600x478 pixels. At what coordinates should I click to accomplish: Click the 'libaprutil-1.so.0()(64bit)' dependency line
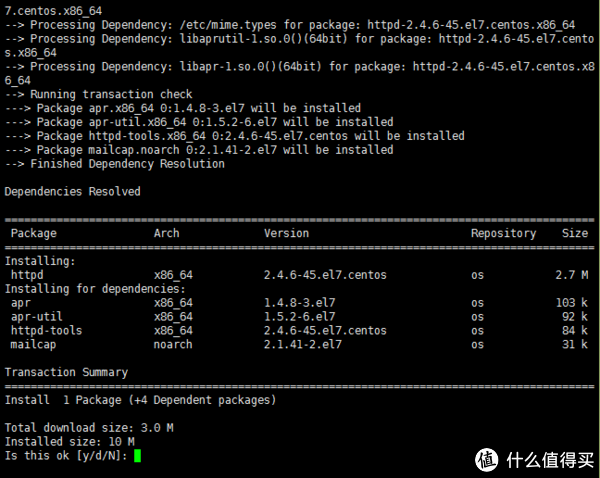click(299, 46)
